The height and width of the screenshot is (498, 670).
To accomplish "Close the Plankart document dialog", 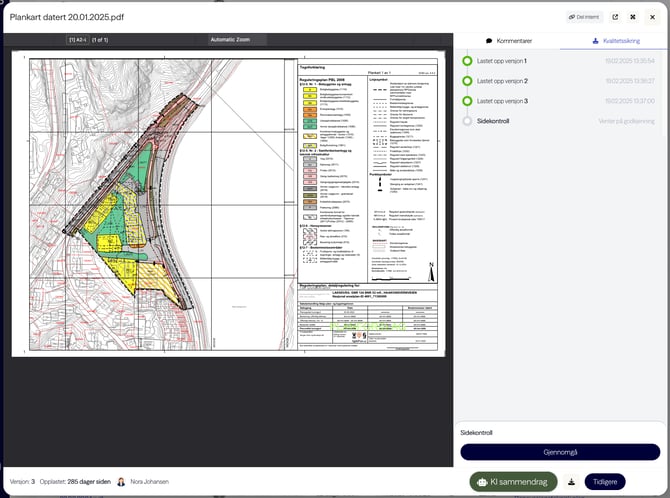I will (x=652, y=17).
